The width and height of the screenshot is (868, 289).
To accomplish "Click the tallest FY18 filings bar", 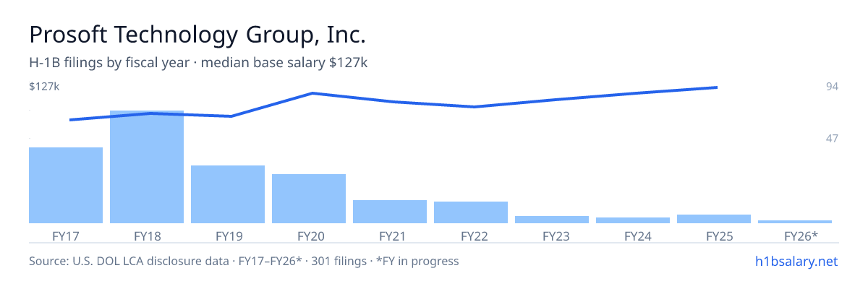I will [147, 167].
